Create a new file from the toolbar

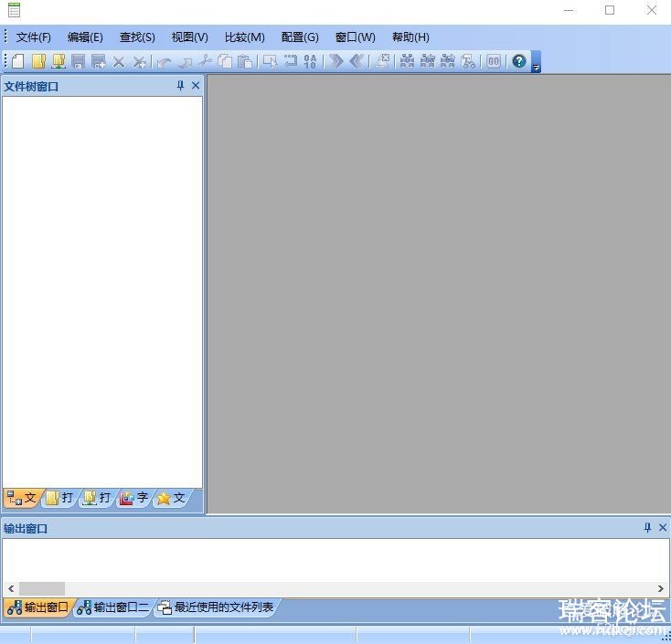tap(17, 61)
